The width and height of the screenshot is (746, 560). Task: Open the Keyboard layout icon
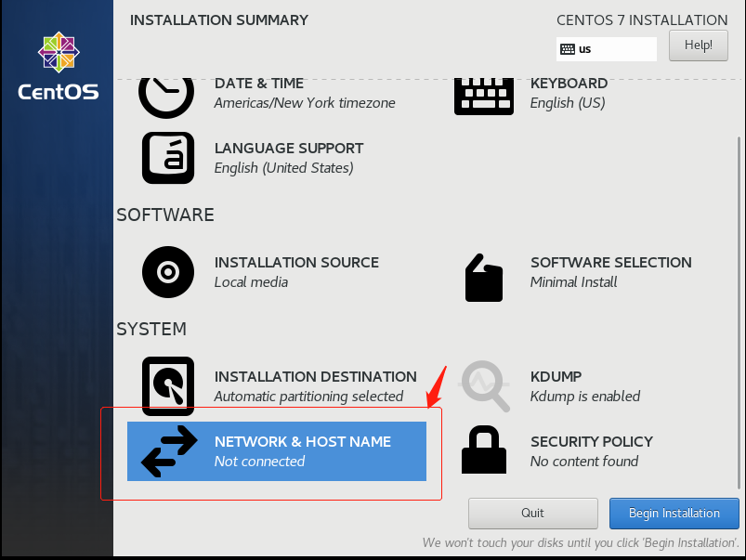[483, 95]
